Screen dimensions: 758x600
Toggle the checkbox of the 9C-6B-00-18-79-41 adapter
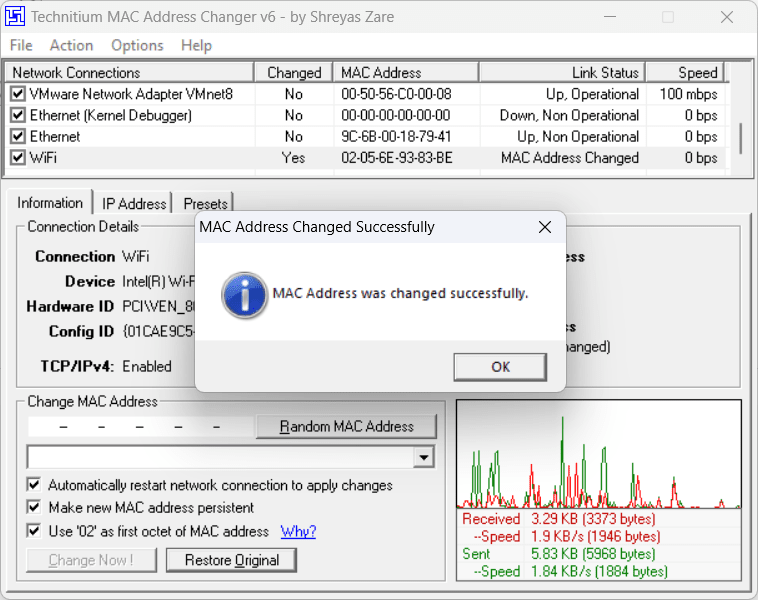18,136
